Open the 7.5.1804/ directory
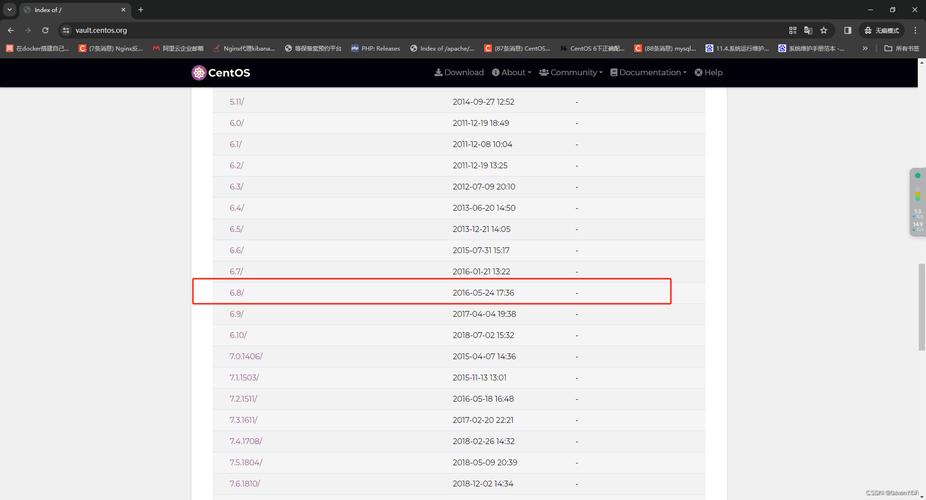The width and height of the screenshot is (926, 500). click(x=246, y=463)
